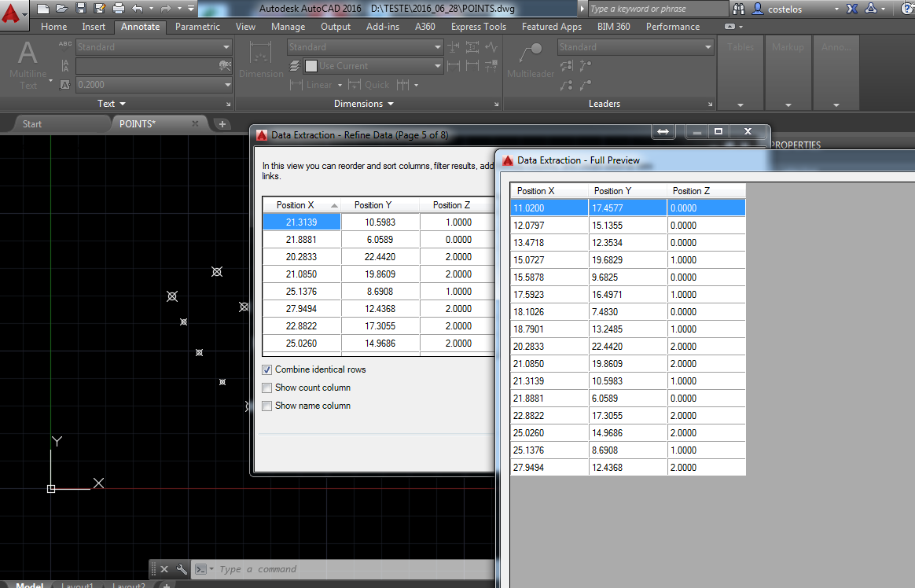The image size is (915, 588).
Task: Click the Quick dimension tool
Action: (368, 85)
